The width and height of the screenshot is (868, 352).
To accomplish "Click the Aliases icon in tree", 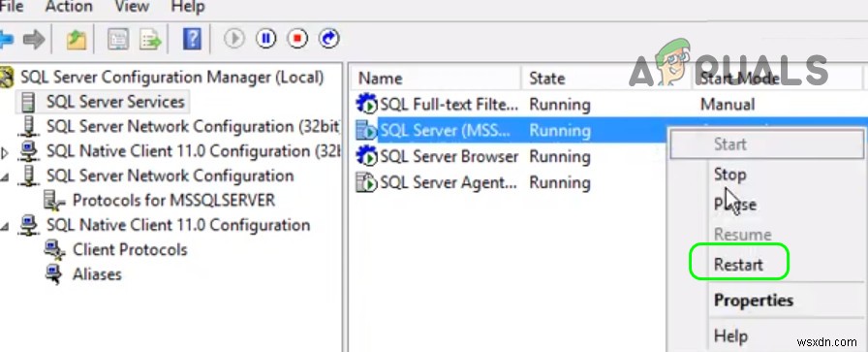I will coord(54,275).
